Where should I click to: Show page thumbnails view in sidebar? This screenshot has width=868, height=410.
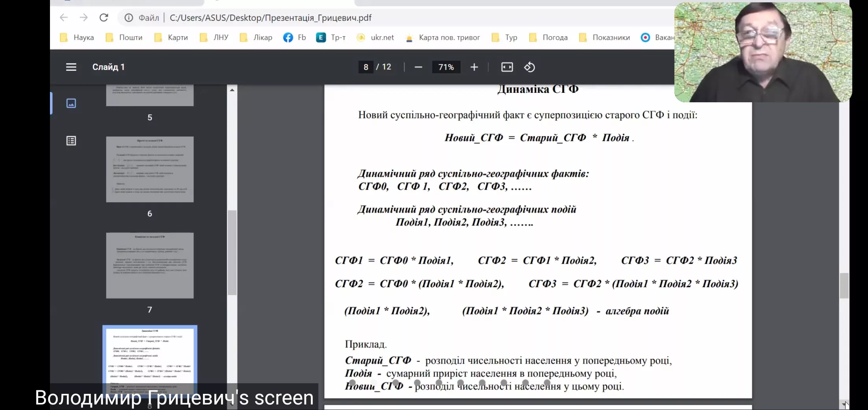[x=71, y=103]
